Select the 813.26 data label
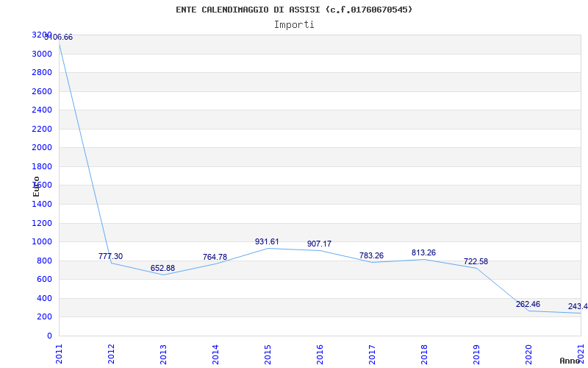 point(423,252)
